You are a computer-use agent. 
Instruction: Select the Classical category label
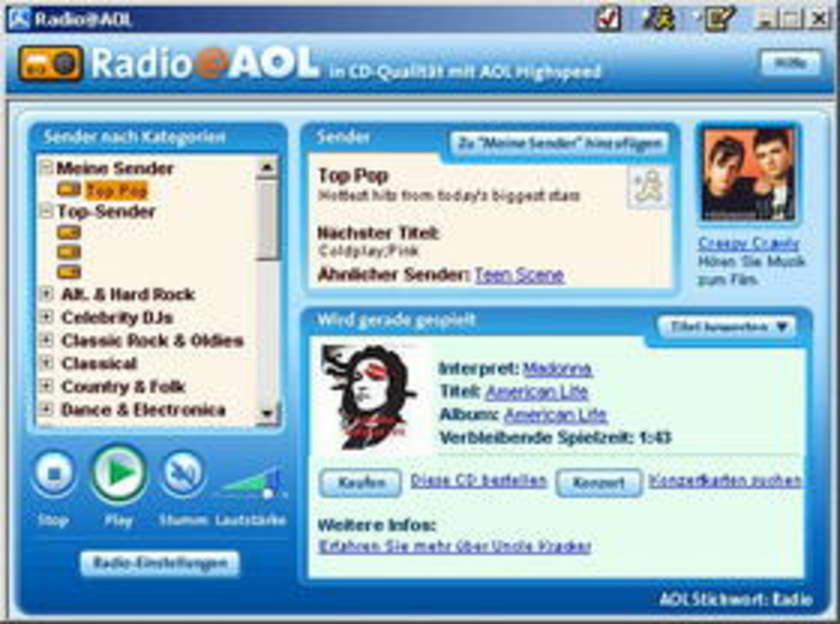[99, 364]
